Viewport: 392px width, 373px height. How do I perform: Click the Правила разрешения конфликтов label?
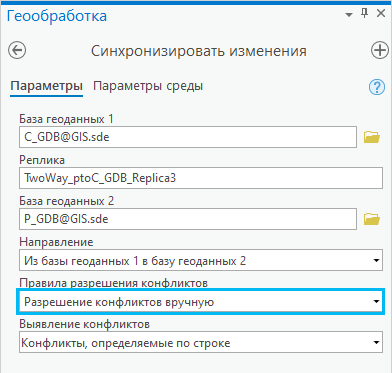click(x=114, y=283)
